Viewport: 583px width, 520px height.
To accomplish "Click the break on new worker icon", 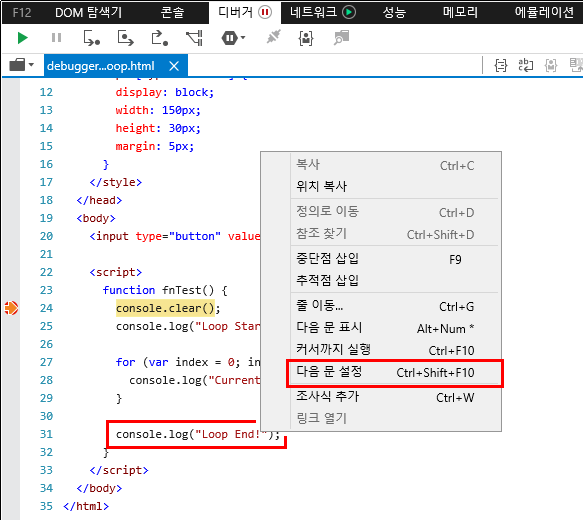I will coord(194,38).
